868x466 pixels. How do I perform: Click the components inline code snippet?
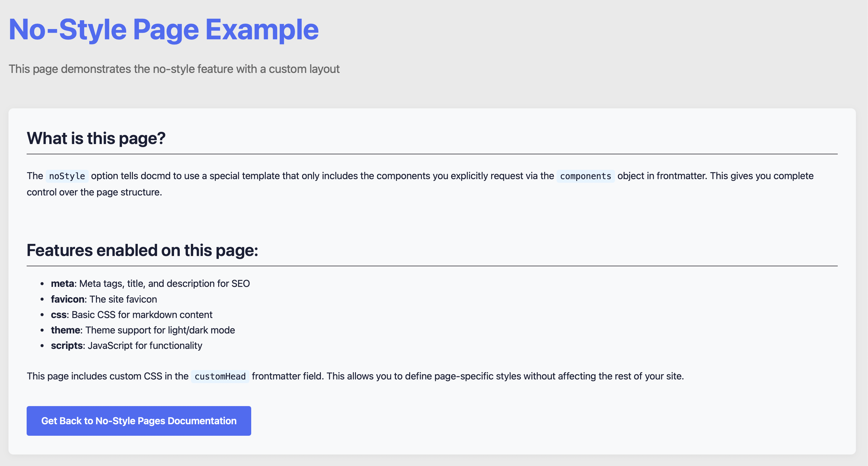(585, 176)
